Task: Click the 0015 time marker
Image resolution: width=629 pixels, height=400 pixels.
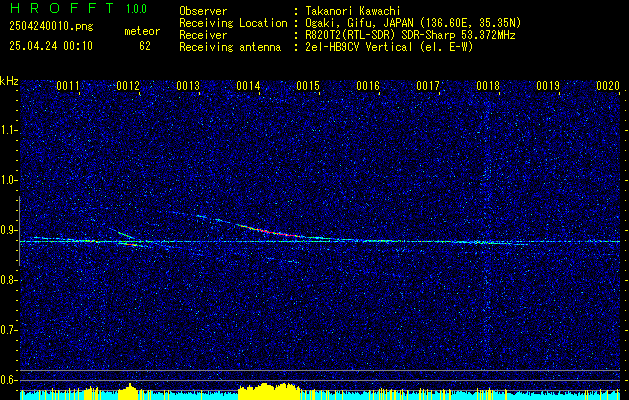Action: 308,86
